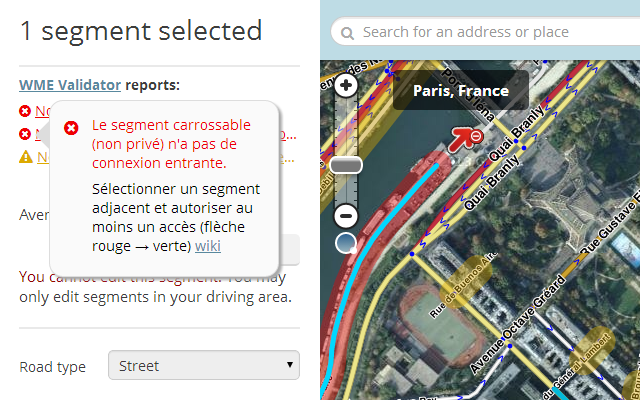
Task: Click the red error icon in tooltip
Action: pyautogui.click(x=71, y=128)
